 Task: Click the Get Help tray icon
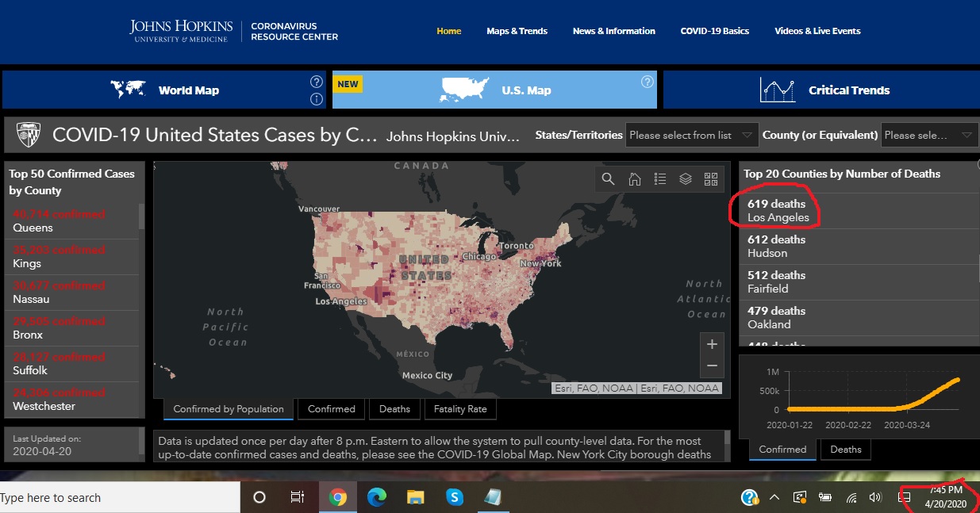point(750,497)
